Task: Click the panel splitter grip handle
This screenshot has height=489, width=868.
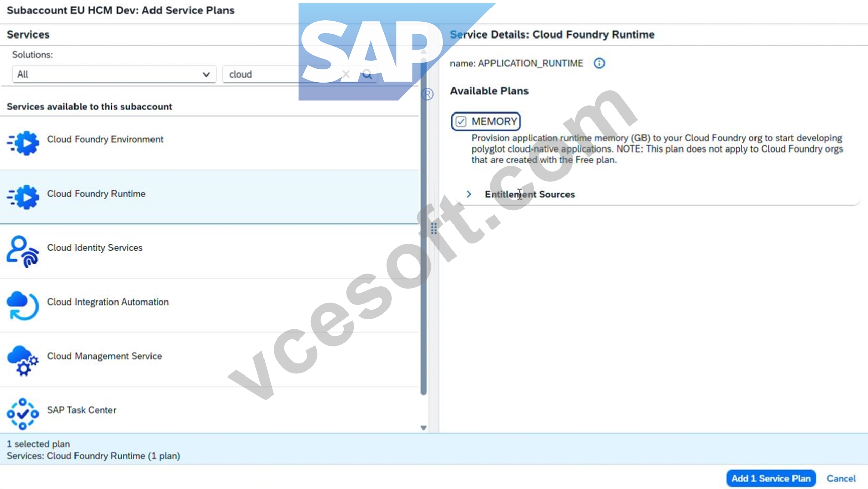Action: (434, 229)
